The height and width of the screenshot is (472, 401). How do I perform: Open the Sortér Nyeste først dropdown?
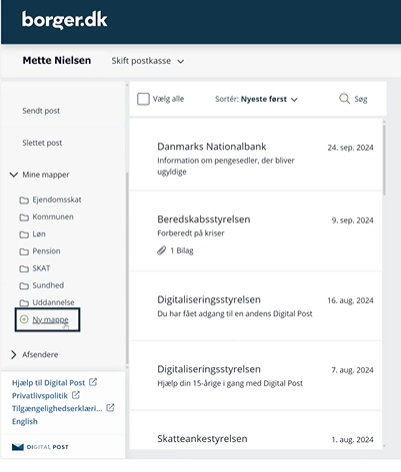tap(256, 99)
